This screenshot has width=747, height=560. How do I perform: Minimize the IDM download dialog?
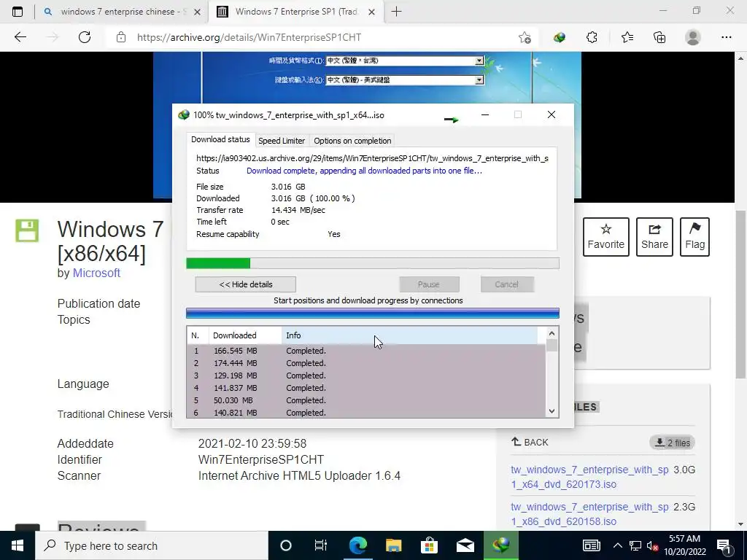[x=485, y=114]
